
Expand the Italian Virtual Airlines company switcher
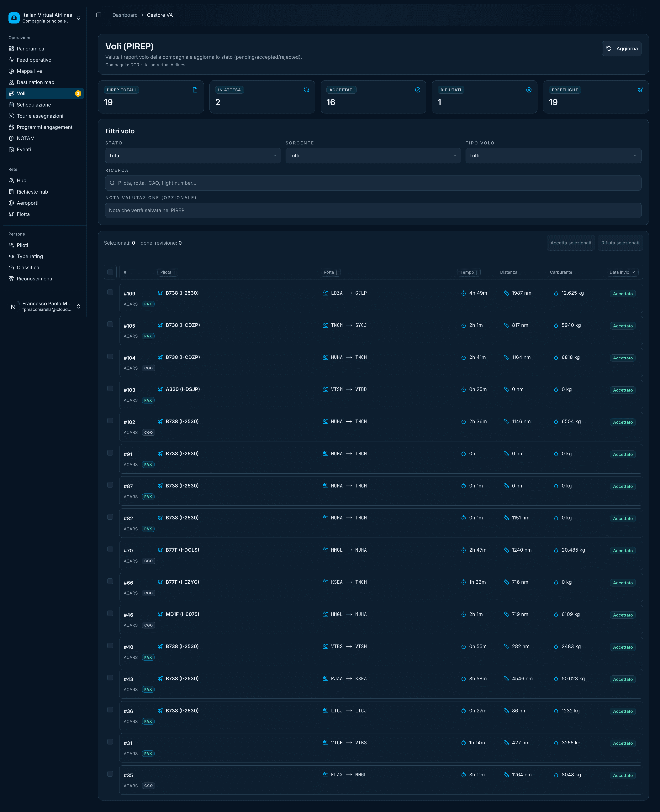(45, 18)
